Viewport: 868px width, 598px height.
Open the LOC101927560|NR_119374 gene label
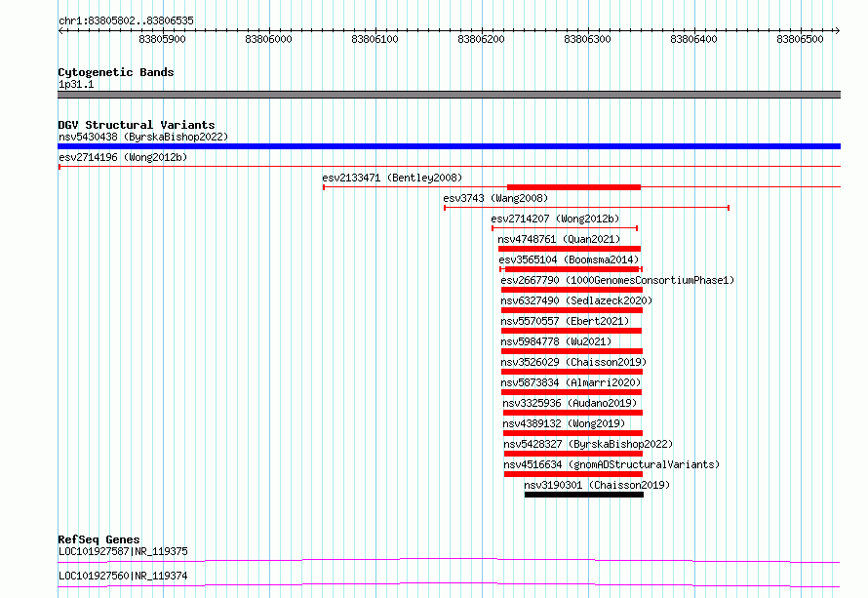(x=123, y=576)
